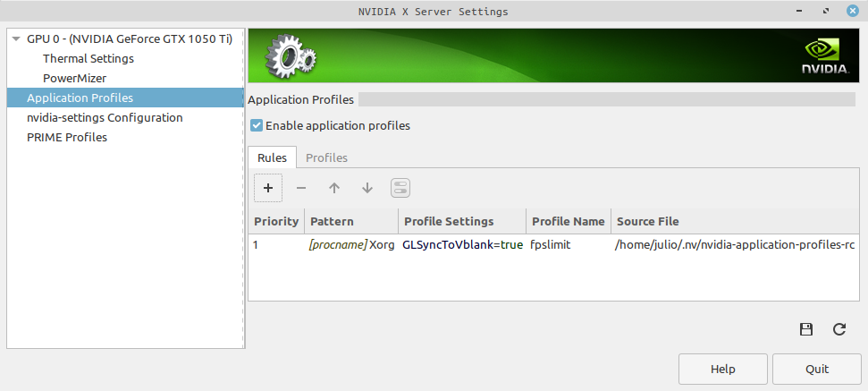Minimize the NVIDIA X Server Settings window
The image size is (868, 391).
[799, 11]
